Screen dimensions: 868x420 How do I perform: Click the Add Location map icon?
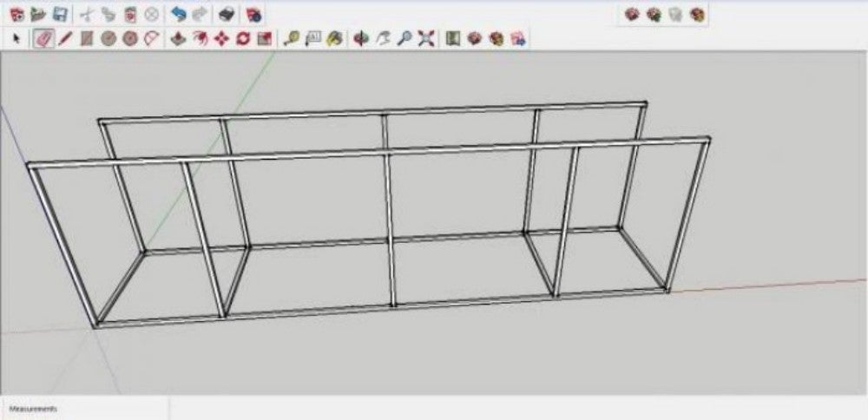pyautogui.click(x=453, y=39)
